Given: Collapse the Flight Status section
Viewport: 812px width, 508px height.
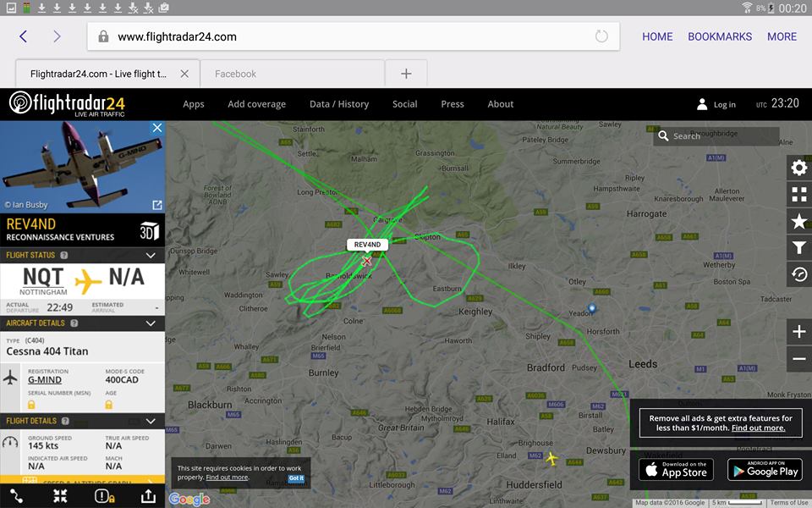Looking at the screenshot, I should [151, 255].
